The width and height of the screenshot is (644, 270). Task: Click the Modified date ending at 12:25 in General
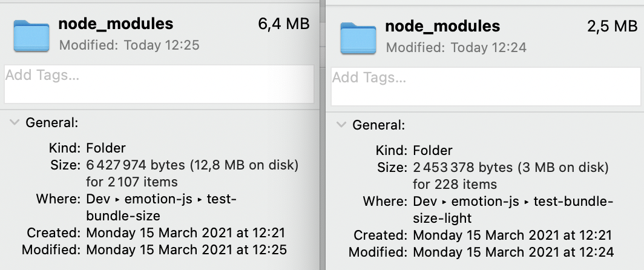(186, 249)
